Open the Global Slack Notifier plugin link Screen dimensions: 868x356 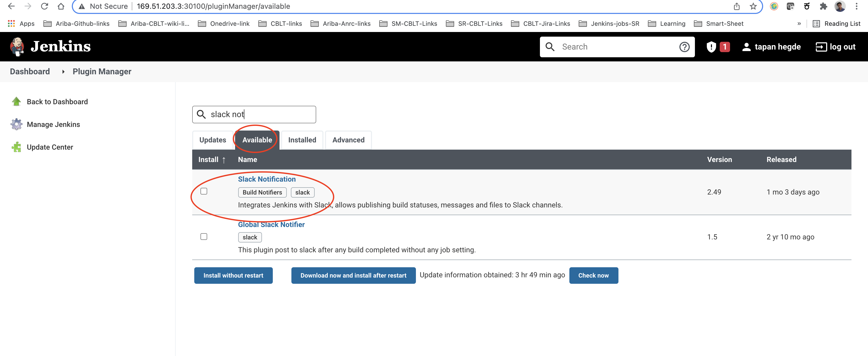pos(271,224)
